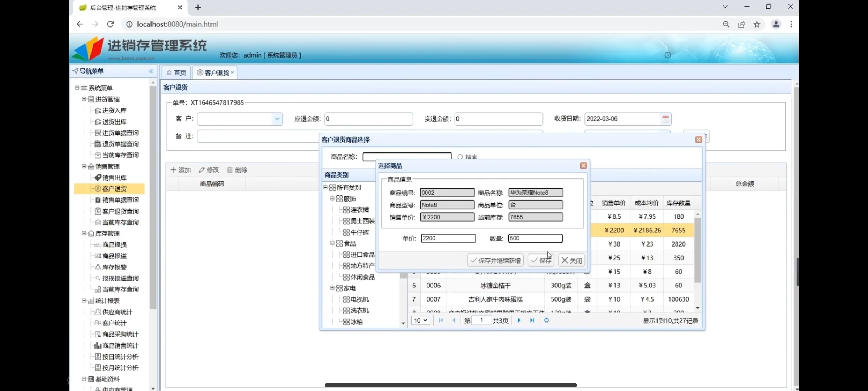This screenshot has height=391, width=868.
Task: Open 退货出库 in navigation
Action: pyautogui.click(x=114, y=122)
